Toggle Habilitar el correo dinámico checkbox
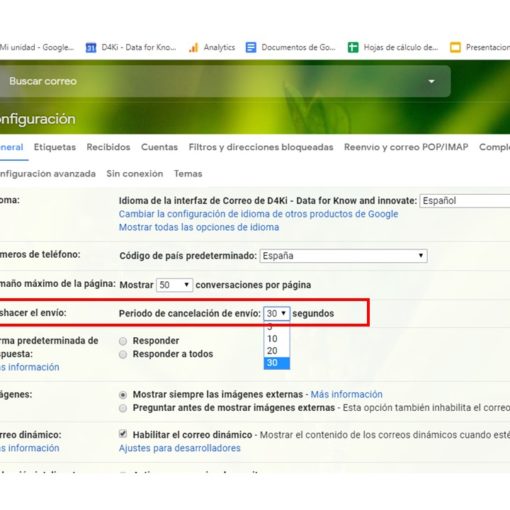The height and width of the screenshot is (510, 510). pos(123,434)
